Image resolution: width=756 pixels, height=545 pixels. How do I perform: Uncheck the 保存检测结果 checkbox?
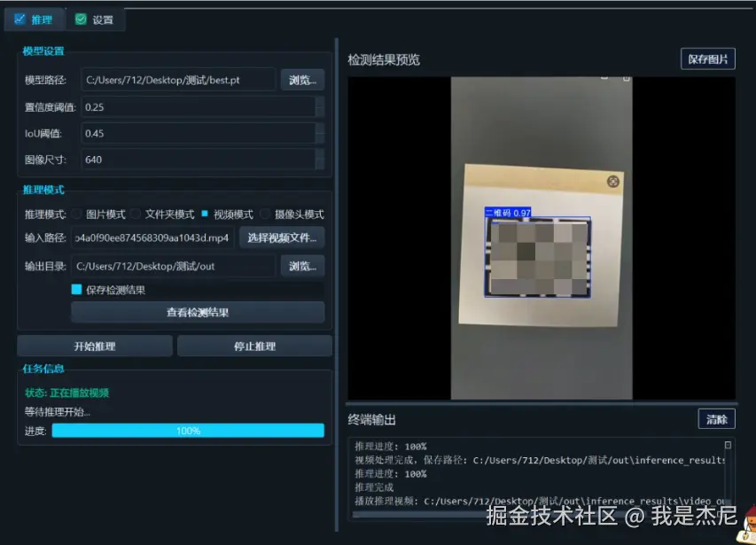click(x=75, y=287)
